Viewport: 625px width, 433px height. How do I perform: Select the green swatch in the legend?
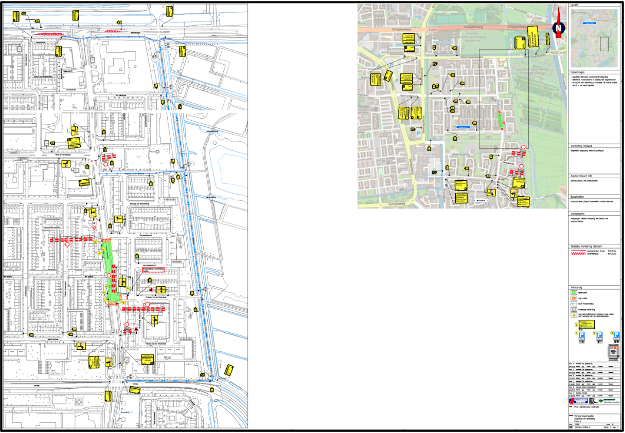click(x=574, y=291)
